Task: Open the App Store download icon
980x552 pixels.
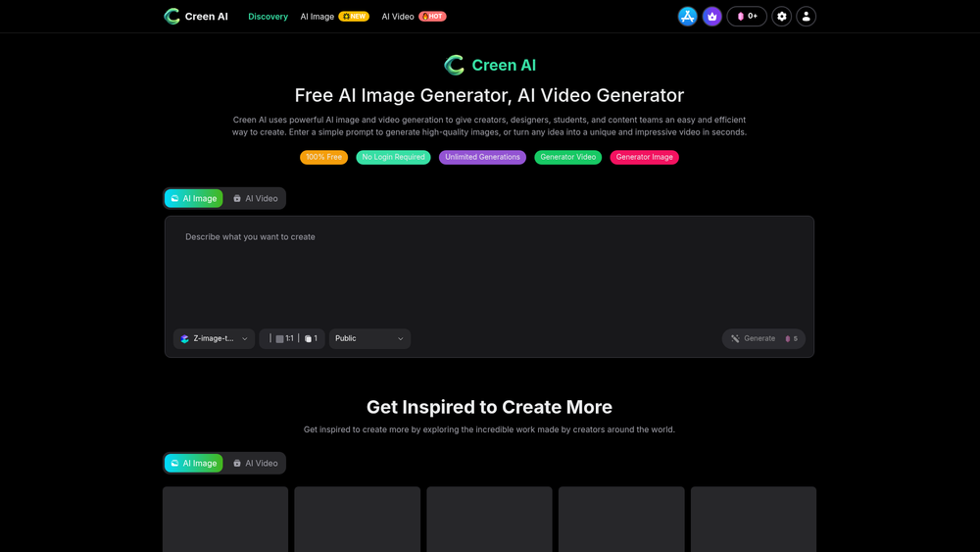Action: point(688,17)
